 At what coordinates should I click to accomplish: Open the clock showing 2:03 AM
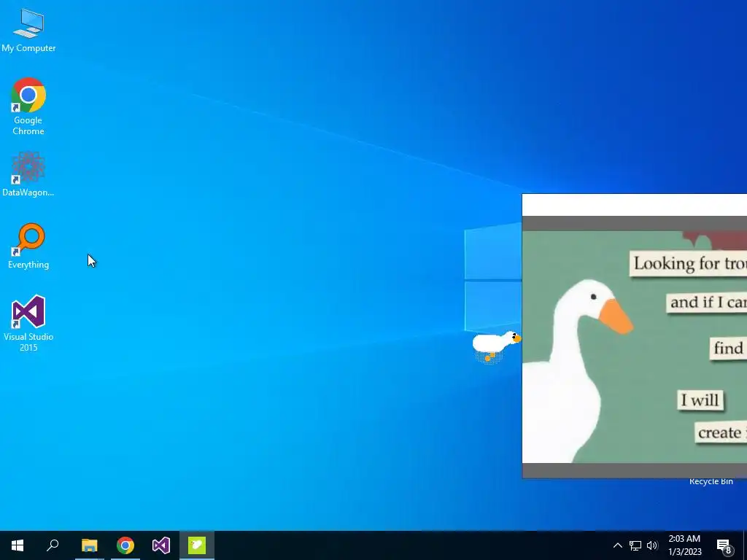pos(684,545)
